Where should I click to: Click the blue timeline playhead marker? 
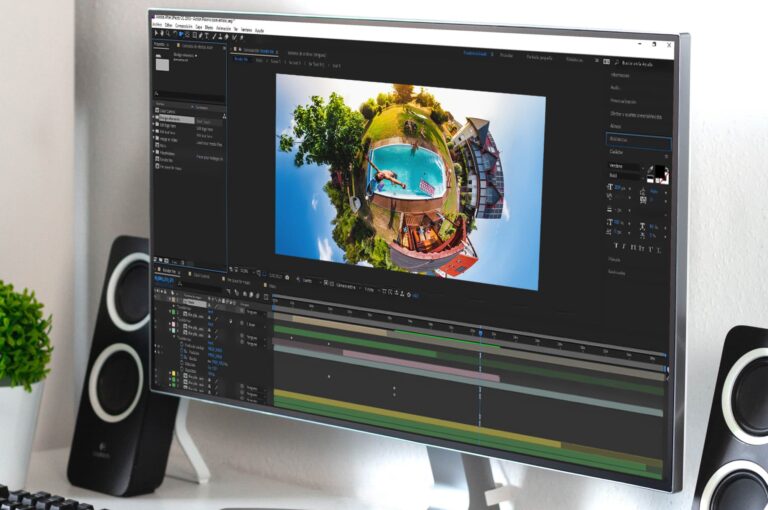tap(480, 333)
